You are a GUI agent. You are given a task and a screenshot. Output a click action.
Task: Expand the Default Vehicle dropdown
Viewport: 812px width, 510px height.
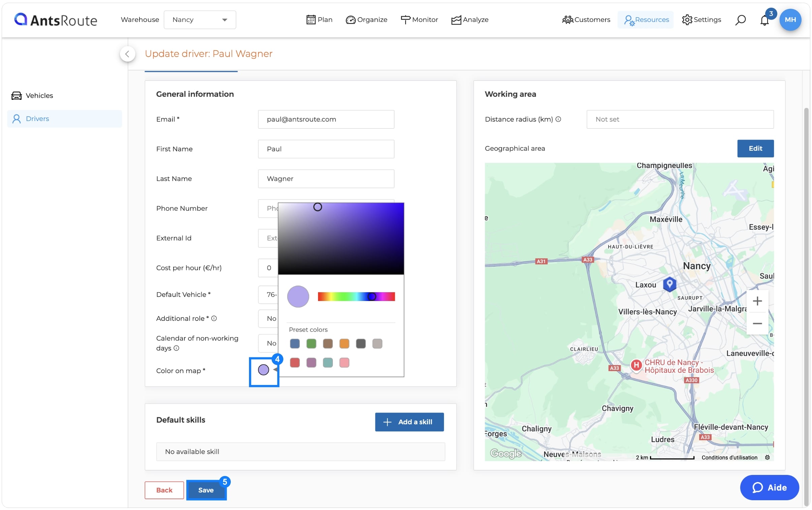pyautogui.click(x=268, y=295)
